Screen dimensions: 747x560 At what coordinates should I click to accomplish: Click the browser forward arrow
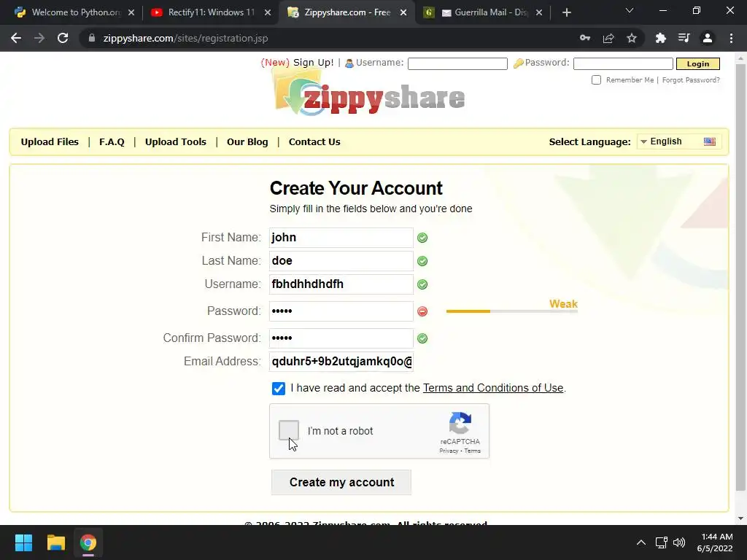[39, 38]
